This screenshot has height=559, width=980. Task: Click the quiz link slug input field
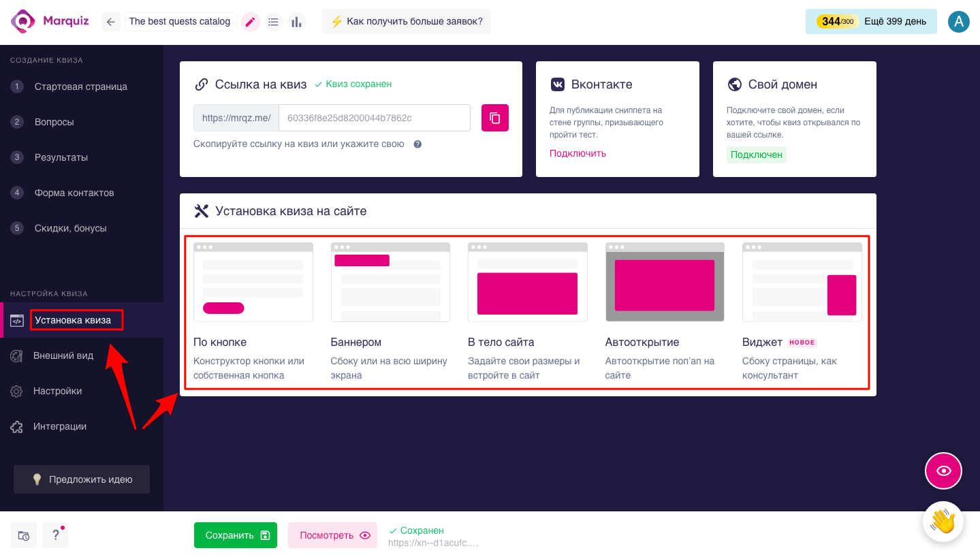(374, 118)
